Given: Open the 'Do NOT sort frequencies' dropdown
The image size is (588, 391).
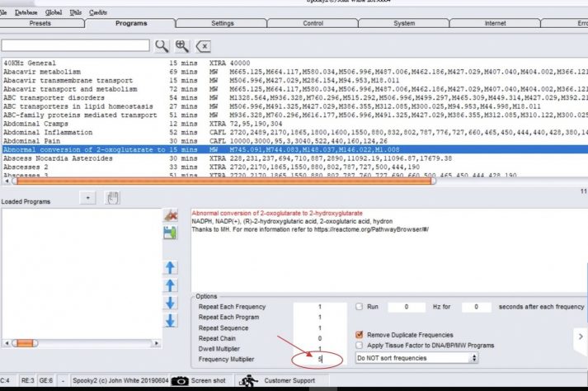Looking at the screenshot, I should pyautogui.click(x=416, y=359).
